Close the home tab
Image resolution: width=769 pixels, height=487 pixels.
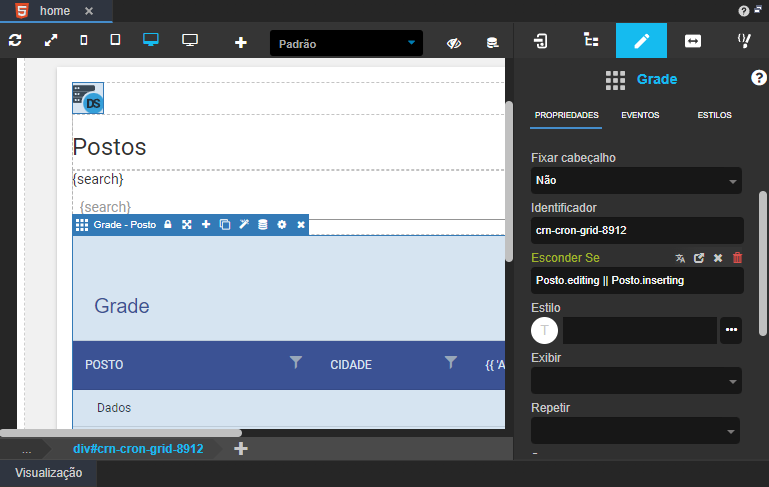coord(89,11)
